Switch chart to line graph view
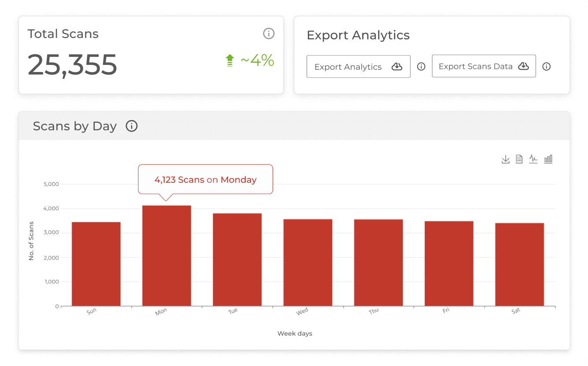Viewport: 588px width, 366px height. pyautogui.click(x=533, y=159)
